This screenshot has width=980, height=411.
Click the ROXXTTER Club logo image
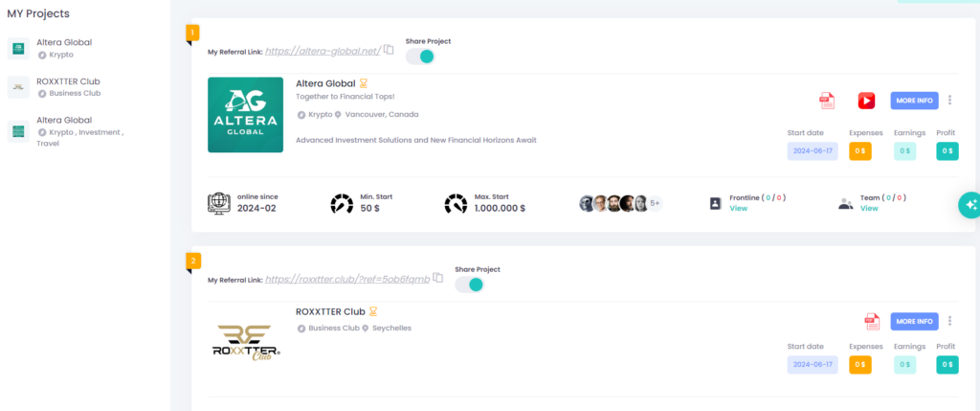(x=246, y=343)
